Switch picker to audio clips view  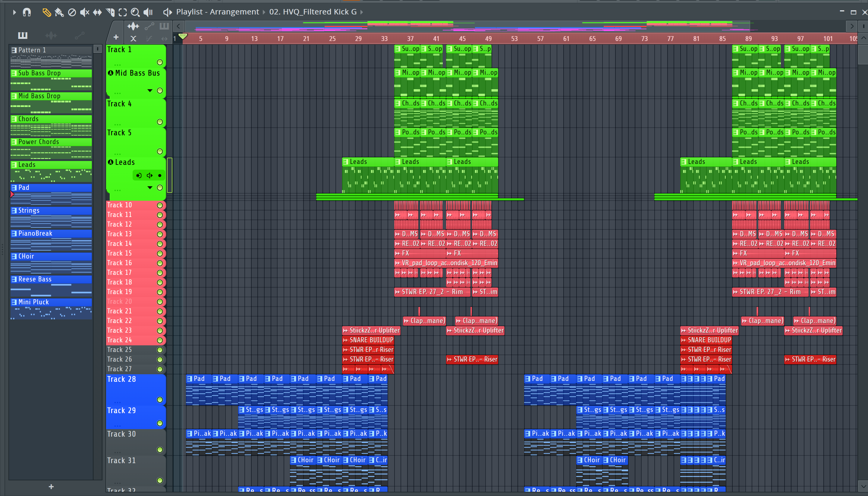(x=51, y=35)
